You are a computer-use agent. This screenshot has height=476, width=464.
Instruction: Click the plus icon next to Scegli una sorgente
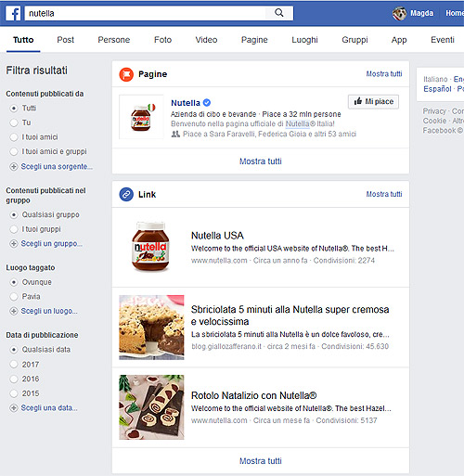coord(14,167)
